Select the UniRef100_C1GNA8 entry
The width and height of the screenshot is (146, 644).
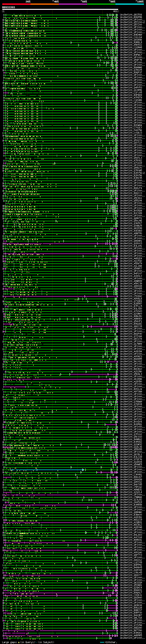(x=131, y=48)
